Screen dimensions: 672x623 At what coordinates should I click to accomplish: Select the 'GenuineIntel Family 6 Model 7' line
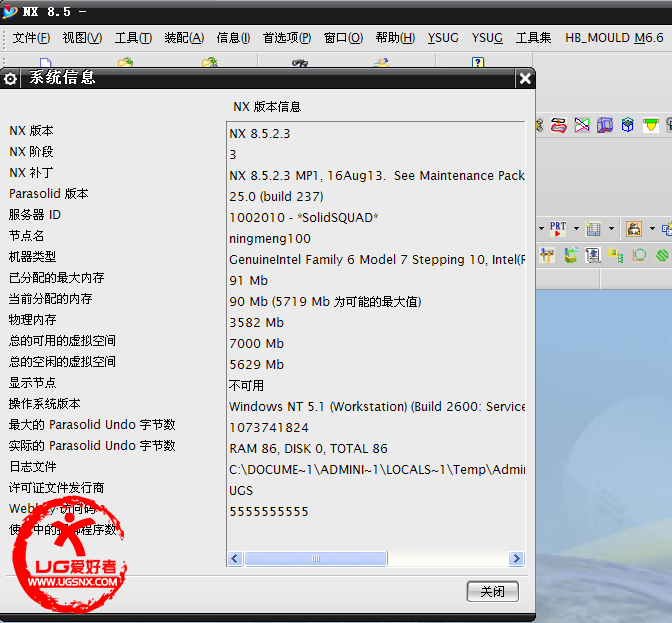[376, 260]
